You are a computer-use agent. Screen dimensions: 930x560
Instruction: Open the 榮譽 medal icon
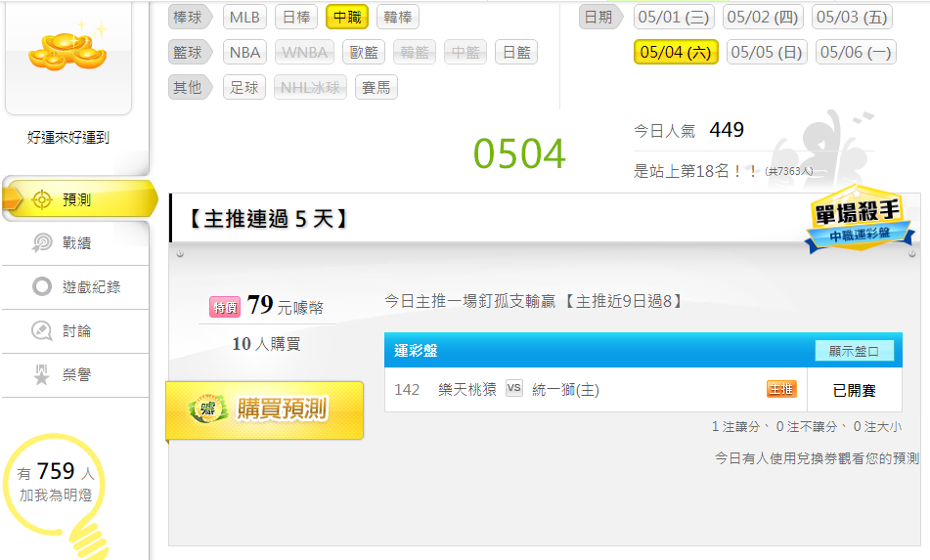[x=42, y=374]
